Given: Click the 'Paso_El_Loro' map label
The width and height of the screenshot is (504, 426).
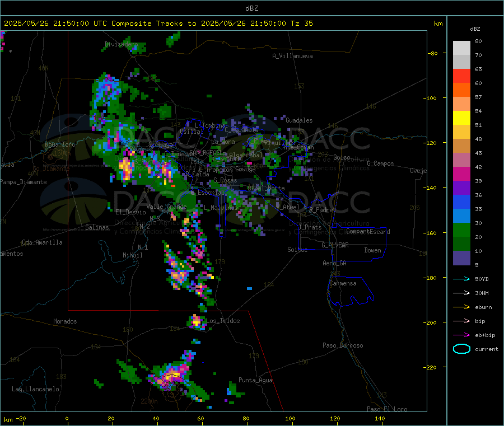Looking at the screenshot, I should [387, 409].
